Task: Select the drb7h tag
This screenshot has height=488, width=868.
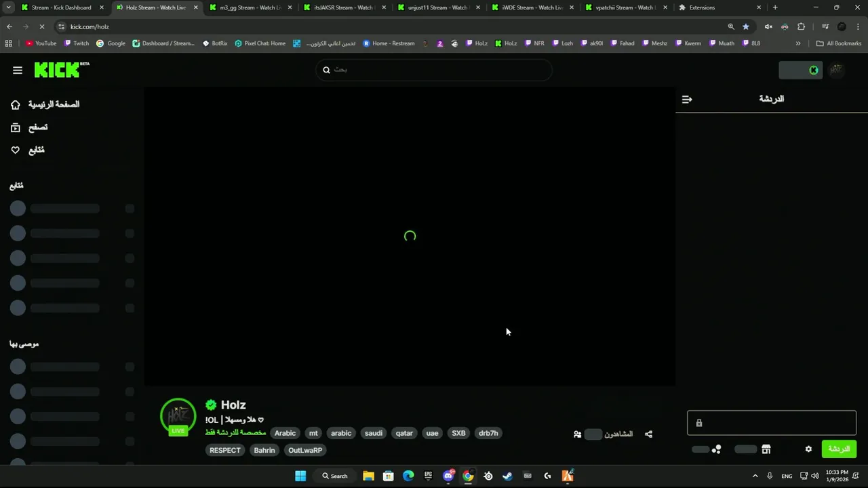Action: tap(488, 433)
